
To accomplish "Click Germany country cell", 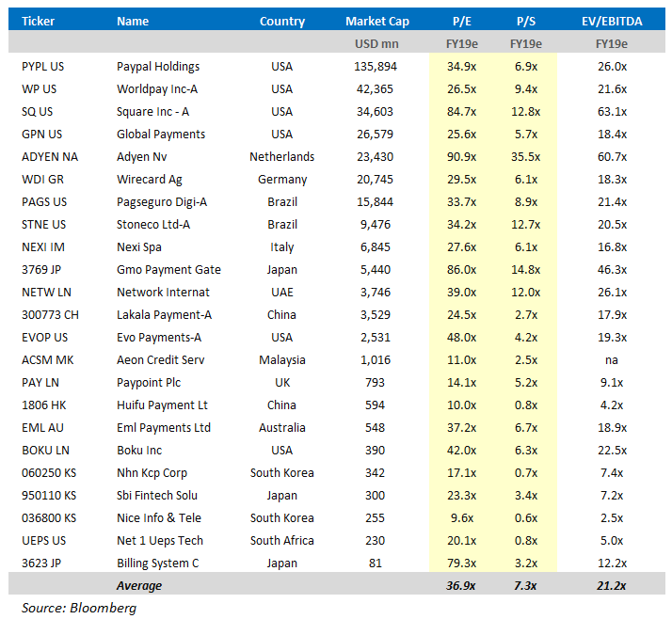I will point(282,180).
